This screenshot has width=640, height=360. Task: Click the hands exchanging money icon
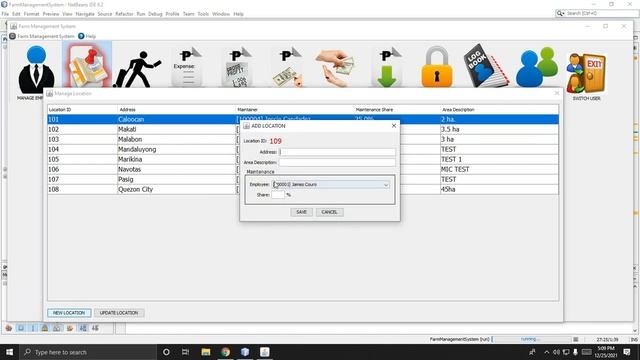click(x=336, y=68)
